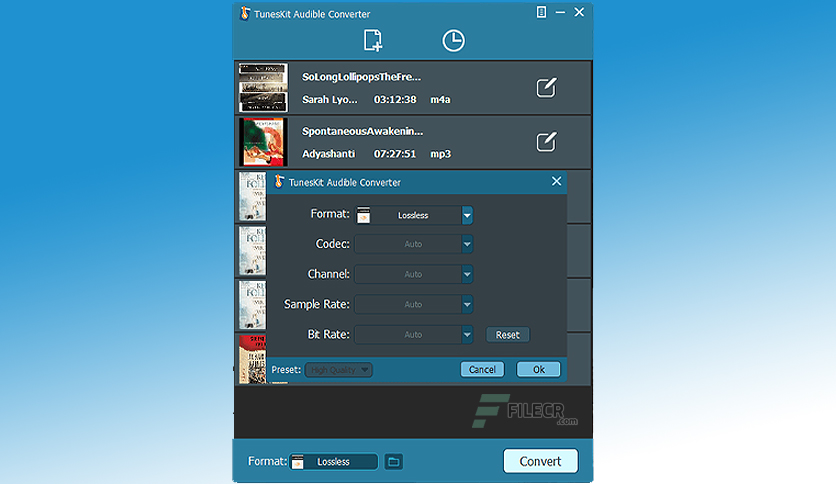Minimize the TunesKit main window
Viewport: 836px width, 484px height.
pos(560,12)
